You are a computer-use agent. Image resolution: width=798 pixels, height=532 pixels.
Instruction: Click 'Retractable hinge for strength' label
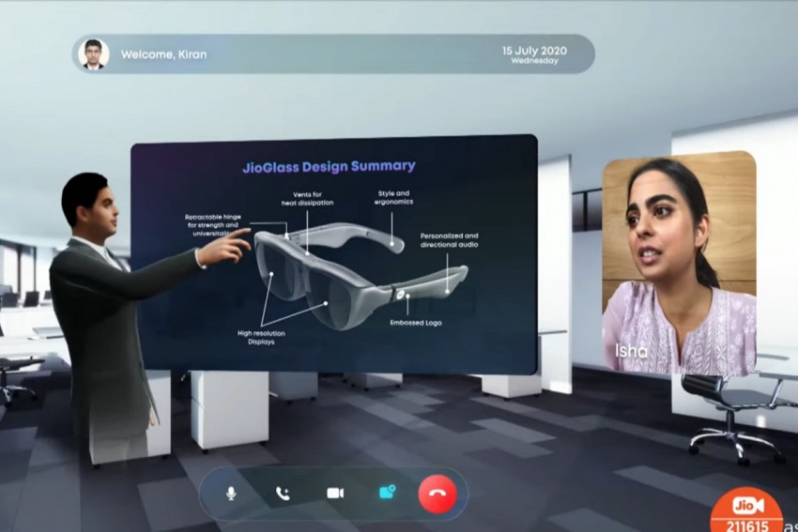213,225
